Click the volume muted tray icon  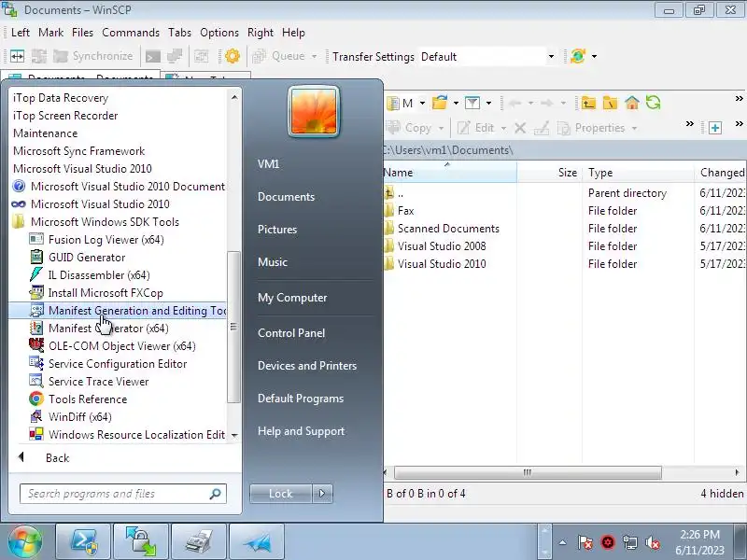pyautogui.click(x=652, y=542)
